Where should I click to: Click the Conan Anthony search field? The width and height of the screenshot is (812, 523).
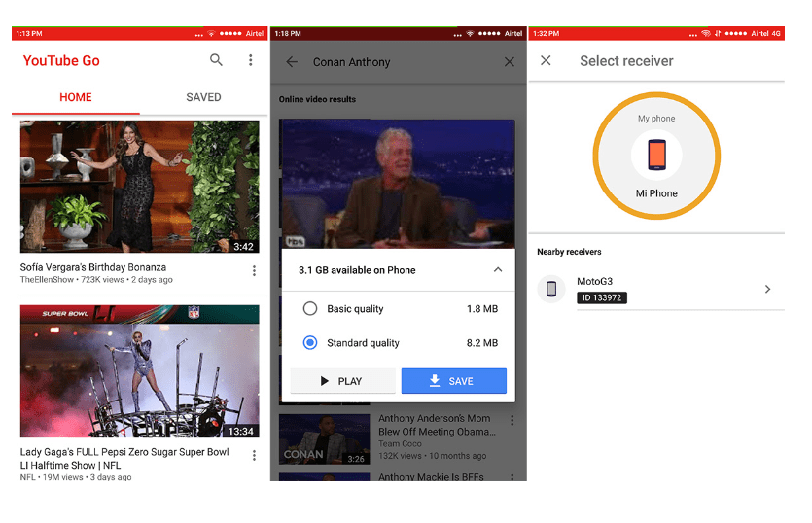click(352, 62)
